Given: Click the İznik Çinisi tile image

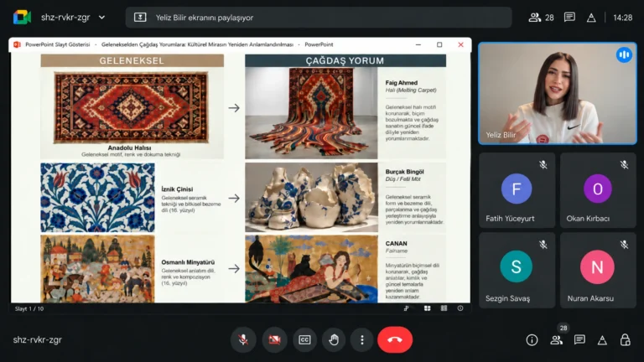Looking at the screenshot, I should tap(97, 198).
